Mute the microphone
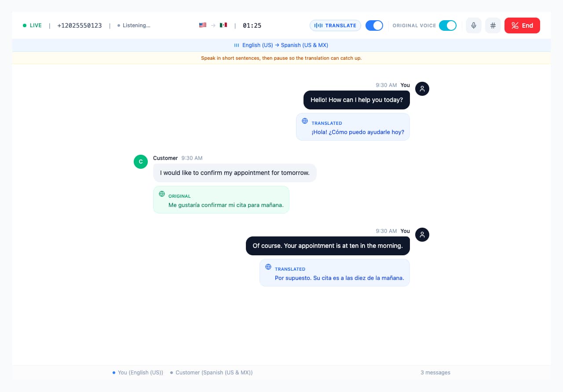563x392 pixels. pyautogui.click(x=474, y=25)
